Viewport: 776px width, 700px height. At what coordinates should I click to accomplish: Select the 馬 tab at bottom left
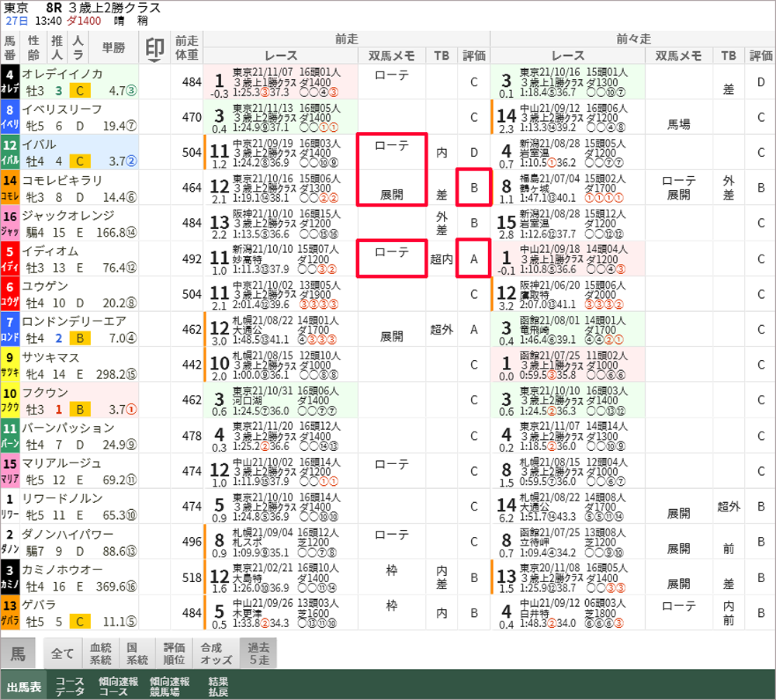coord(19,654)
